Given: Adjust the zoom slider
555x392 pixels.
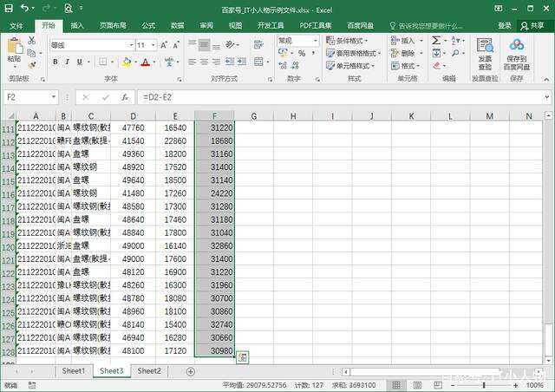Looking at the screenshot, I should (x=484, y=385).
